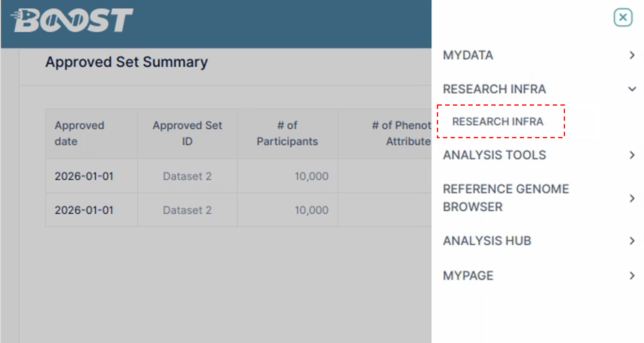Click the Approved date column header
This screenshot has width=644, height=343.
click(x=79, y=133)
